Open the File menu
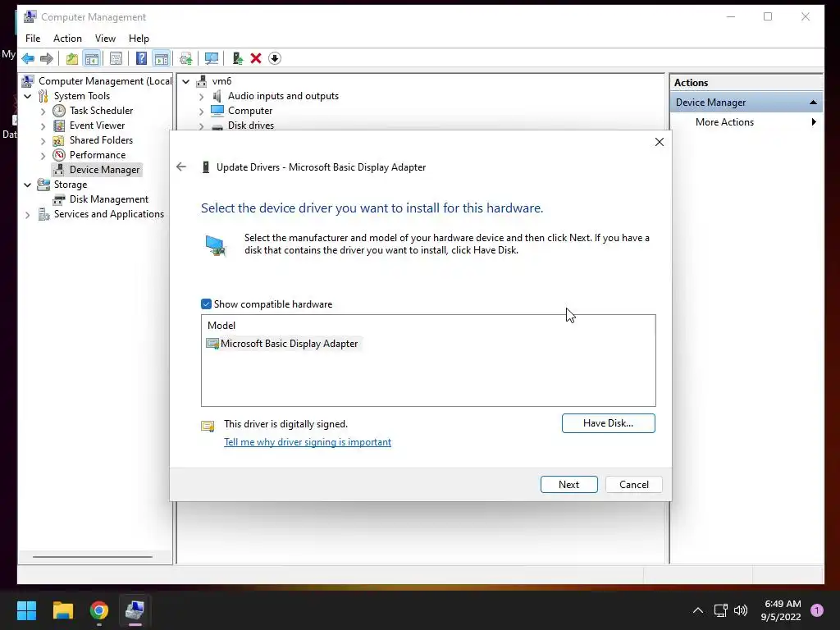This screenshot has height=630, width=840. click(x=33, y=38)
